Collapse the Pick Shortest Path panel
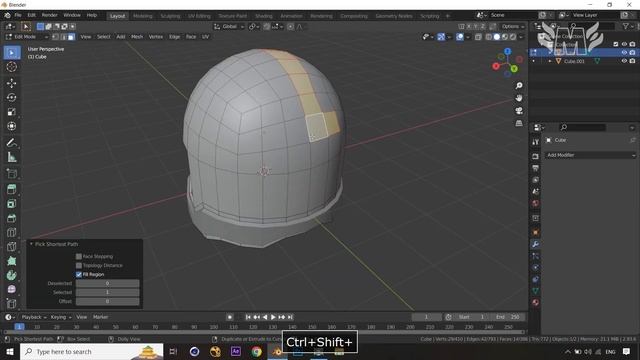The height and width of the screenshot is (360, 640). 31,244
